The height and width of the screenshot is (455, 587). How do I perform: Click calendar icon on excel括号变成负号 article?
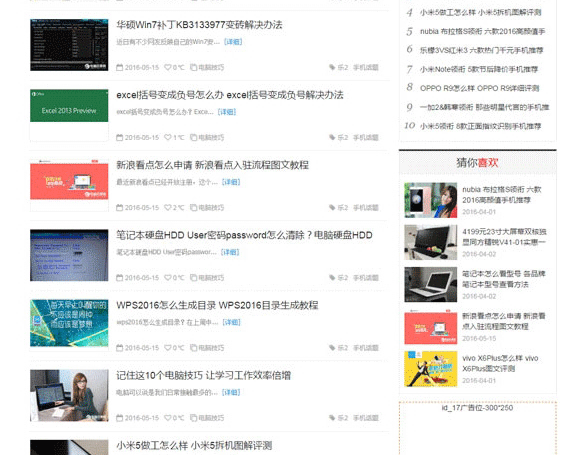click(x=119, y=137)
